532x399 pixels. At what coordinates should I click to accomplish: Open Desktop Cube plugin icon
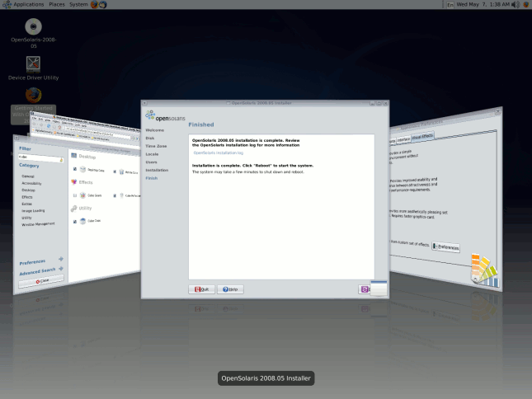[x=82, y=169]
